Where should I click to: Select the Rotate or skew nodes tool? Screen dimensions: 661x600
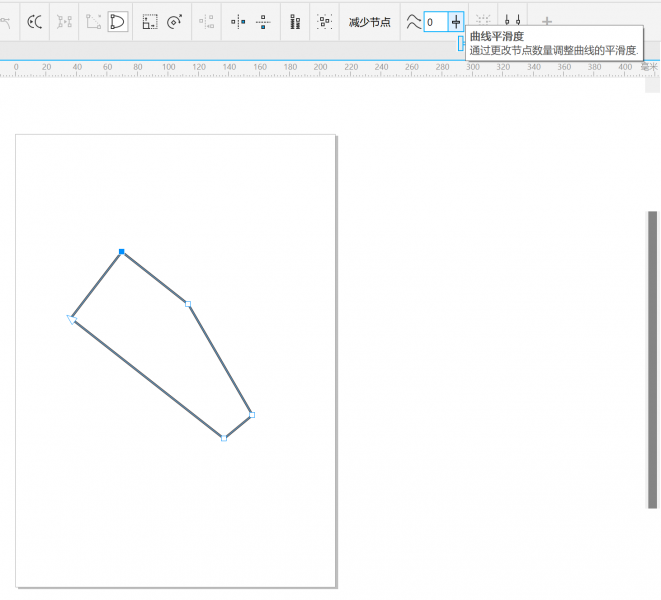(175, 21)
